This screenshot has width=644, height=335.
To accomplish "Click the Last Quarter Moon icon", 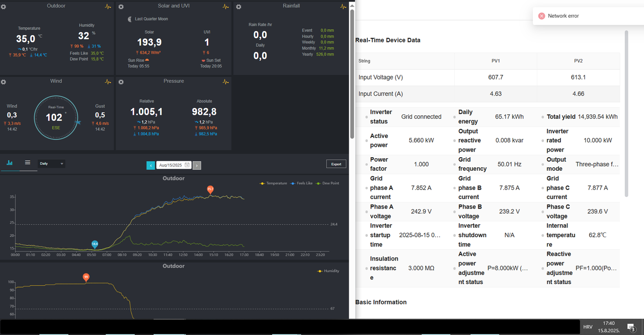I will [130, 19].
